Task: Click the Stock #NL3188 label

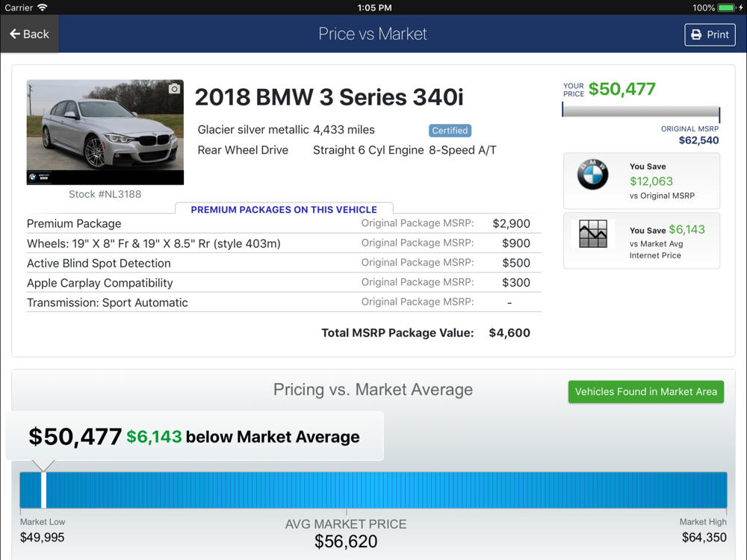Action: tap(105, 194)
